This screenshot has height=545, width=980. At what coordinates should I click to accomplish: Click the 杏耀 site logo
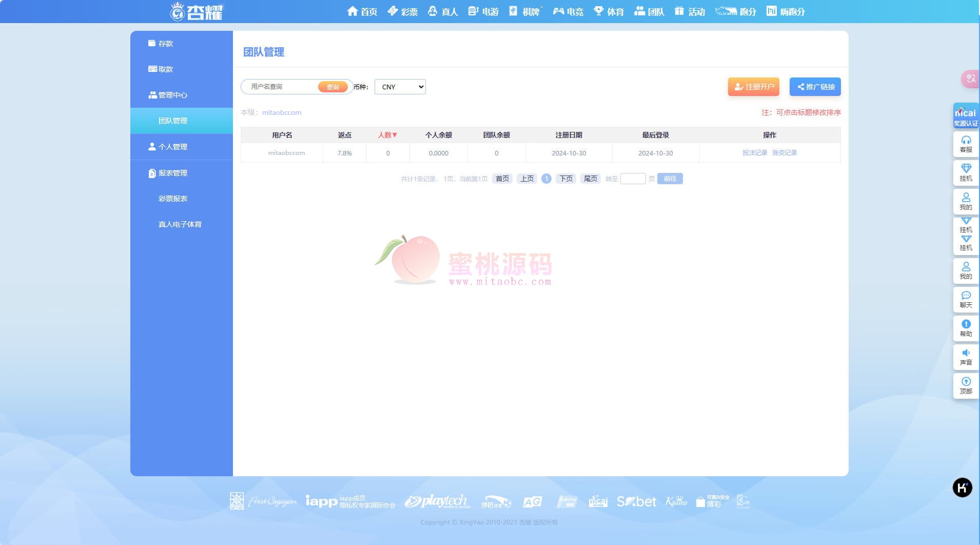point(198,11)
